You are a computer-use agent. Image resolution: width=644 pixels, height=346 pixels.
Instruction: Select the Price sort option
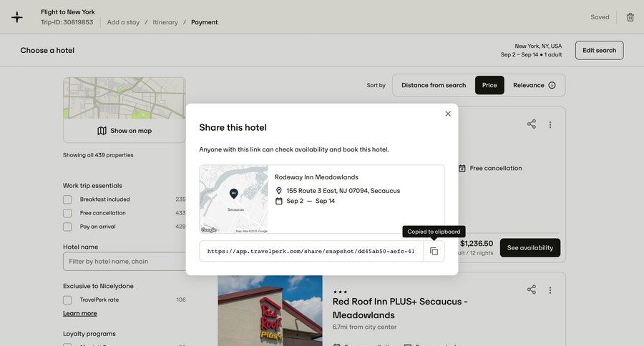[489, 85]
